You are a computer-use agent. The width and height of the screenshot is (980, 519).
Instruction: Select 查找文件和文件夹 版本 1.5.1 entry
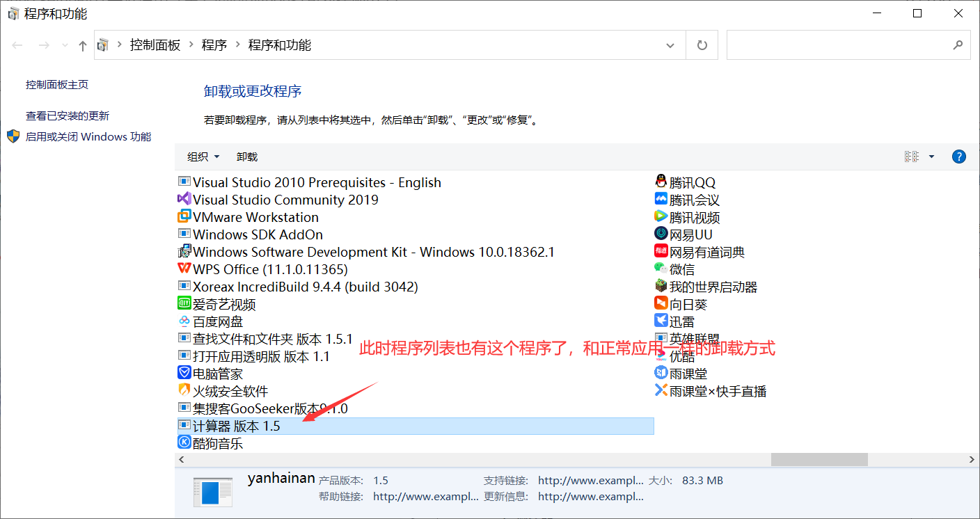click(x=273, y=339)
